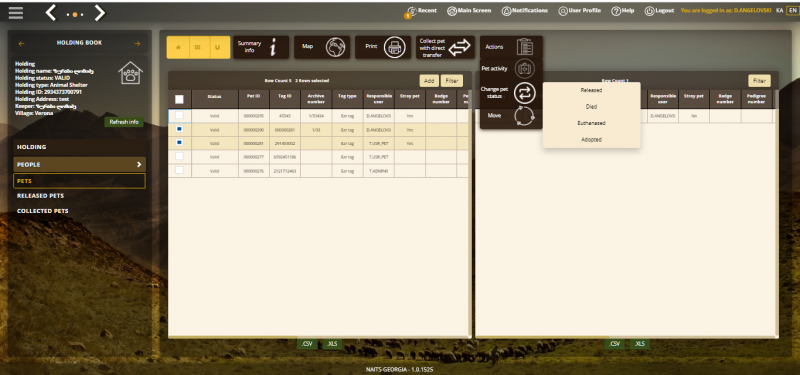Choose Adopted status
The width and height of the screenshot is (800, 375).
pyautogui.click(x=591, y=139)
